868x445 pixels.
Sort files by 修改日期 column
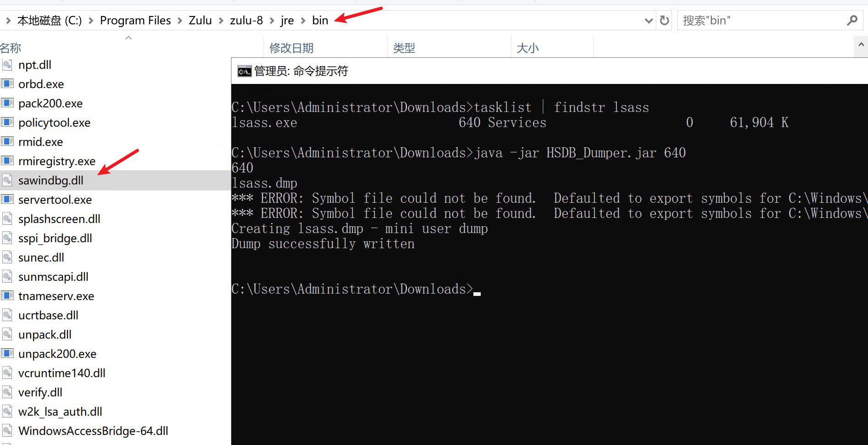(x=291, y=48)
